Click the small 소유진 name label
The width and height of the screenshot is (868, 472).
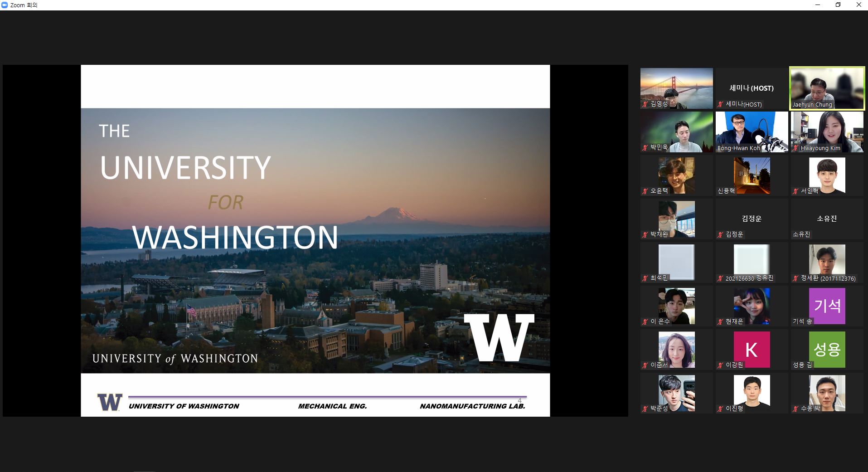[801, 234]
